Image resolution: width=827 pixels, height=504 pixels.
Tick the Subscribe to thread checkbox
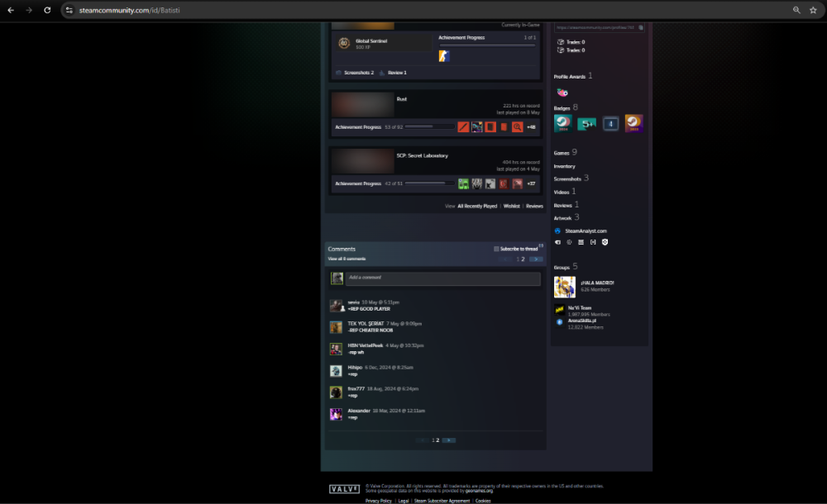tap(496, 249)
